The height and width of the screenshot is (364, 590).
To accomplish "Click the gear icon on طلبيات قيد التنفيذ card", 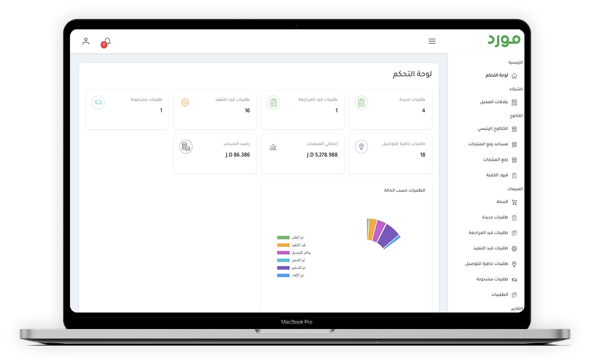I will point(185,102).
